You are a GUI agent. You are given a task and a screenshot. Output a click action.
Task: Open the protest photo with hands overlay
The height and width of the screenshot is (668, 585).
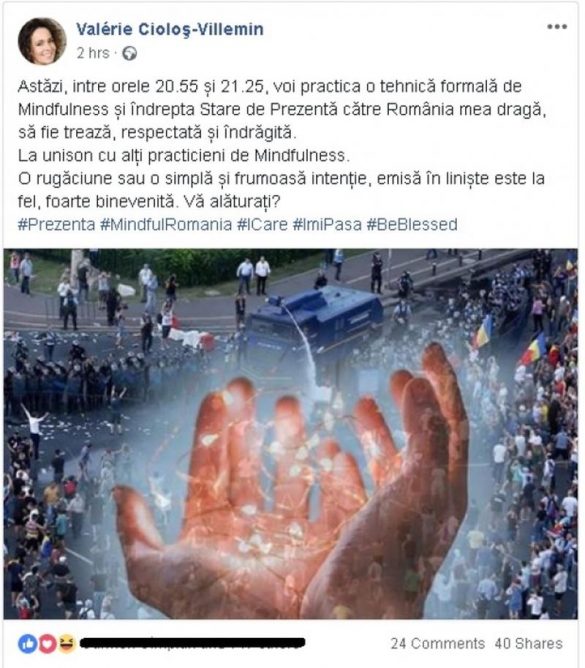(x=291, y=434)
